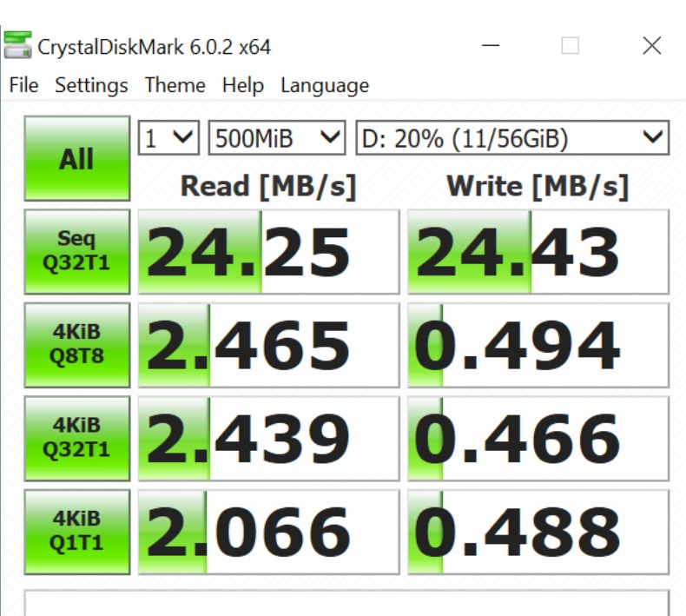Open the Settings menu
The width and height of the screenshot is (686, 616).
point(91,85)
